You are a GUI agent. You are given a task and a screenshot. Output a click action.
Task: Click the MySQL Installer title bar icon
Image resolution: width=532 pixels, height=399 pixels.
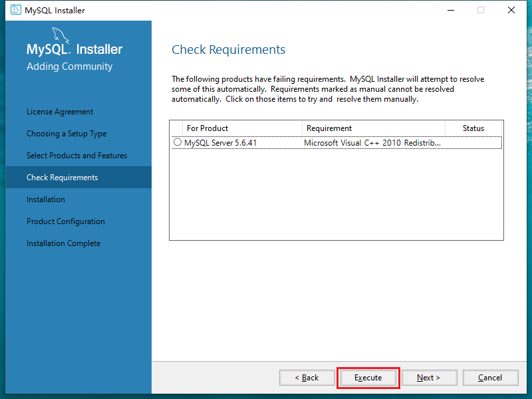coord(15,10)
